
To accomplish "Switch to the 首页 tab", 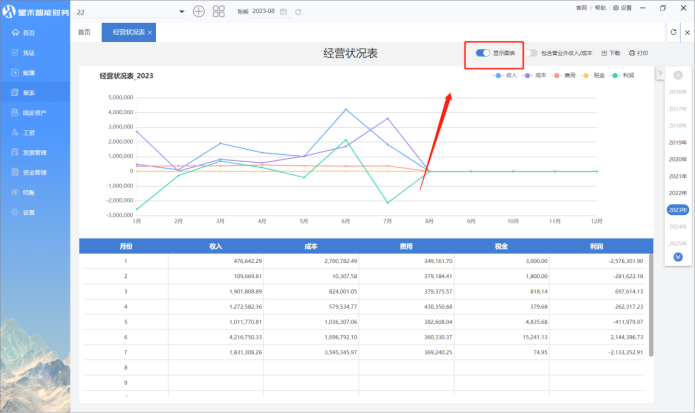I will pyautogui.click(x=84, y=32).
